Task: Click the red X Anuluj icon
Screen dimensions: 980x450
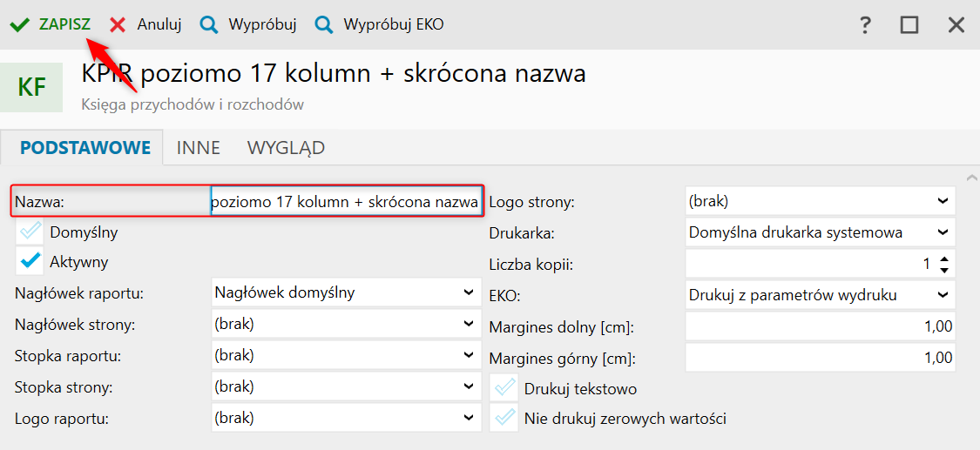Action: (118, 25)
